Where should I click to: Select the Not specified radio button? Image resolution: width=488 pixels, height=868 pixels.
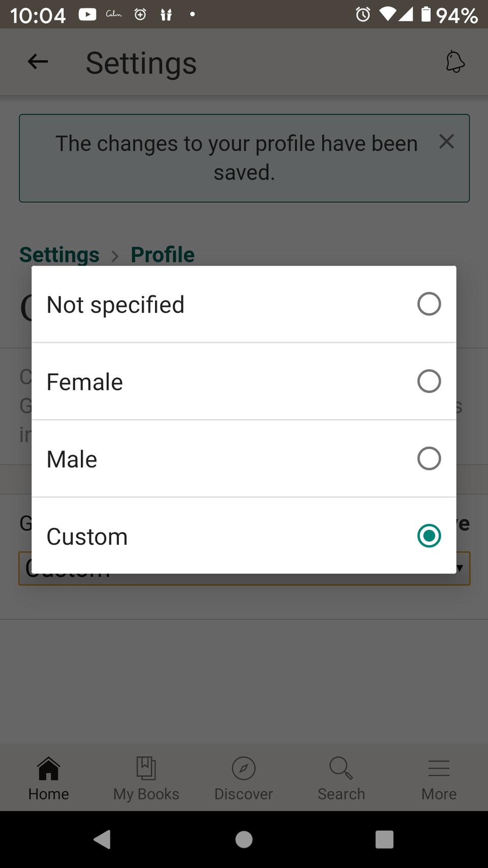click(429, 304)
